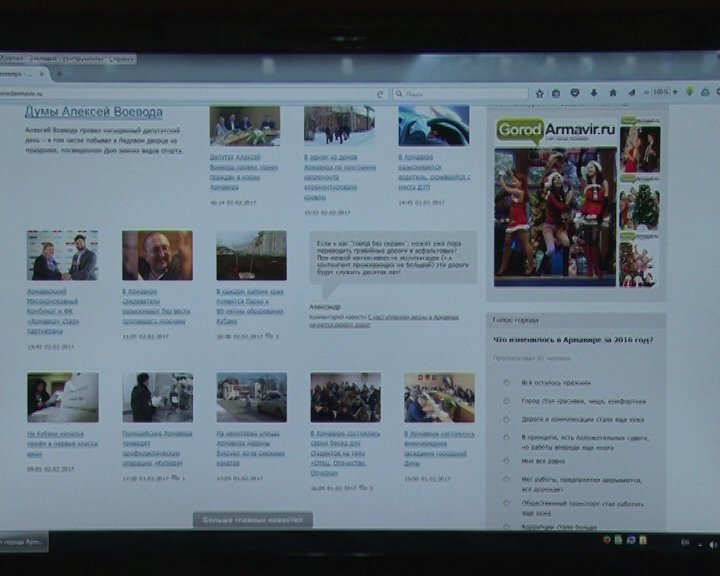The width and height of the screenshot is (720, 576).
Task: Open the snowy street cars thumbnail
Action: pyautogui.click(x=252, y=397)
